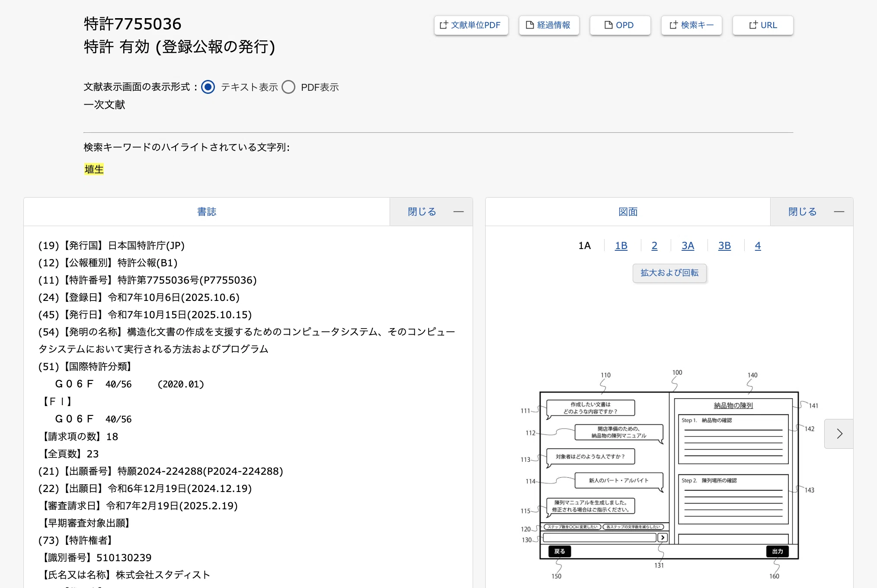The image size is (877, 588).
Task: Click the status 特許 有効 (登録公報の発行)
Action: tap(179, 47)
